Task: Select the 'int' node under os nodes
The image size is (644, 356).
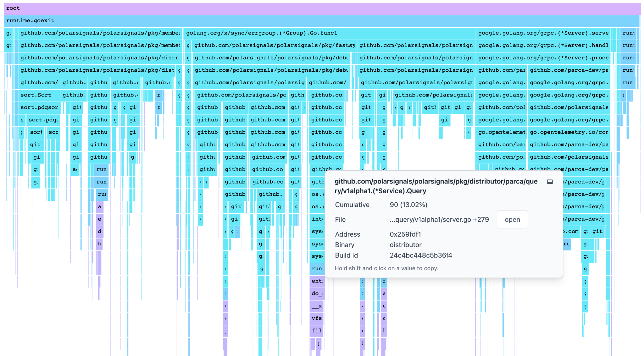Action: 317,219
